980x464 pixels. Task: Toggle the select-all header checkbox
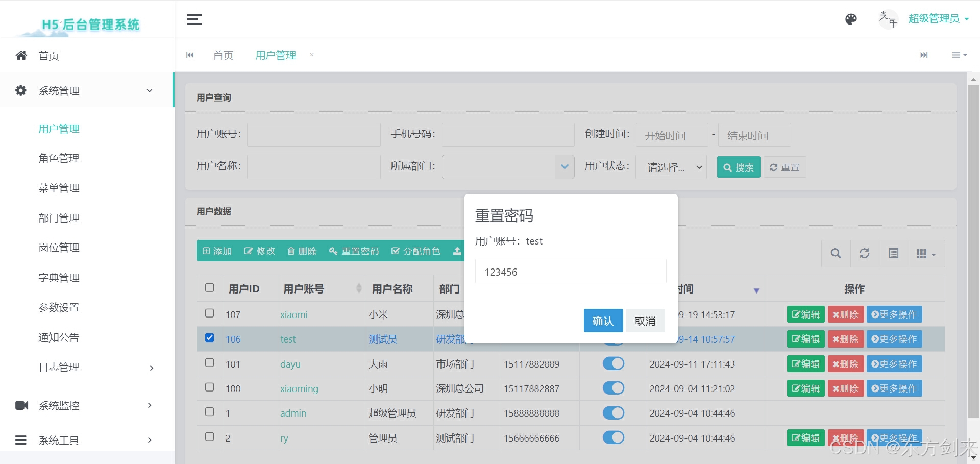click(x=209, y=287)
